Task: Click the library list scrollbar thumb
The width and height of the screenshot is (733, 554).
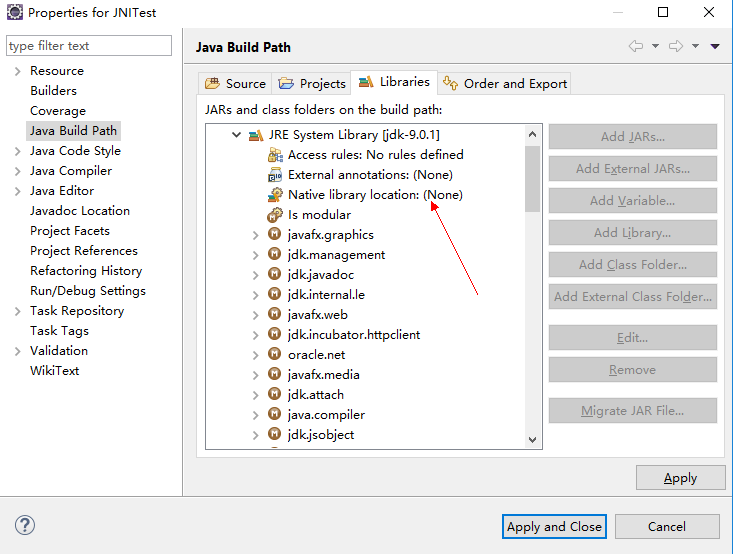Action: point(532,179)
